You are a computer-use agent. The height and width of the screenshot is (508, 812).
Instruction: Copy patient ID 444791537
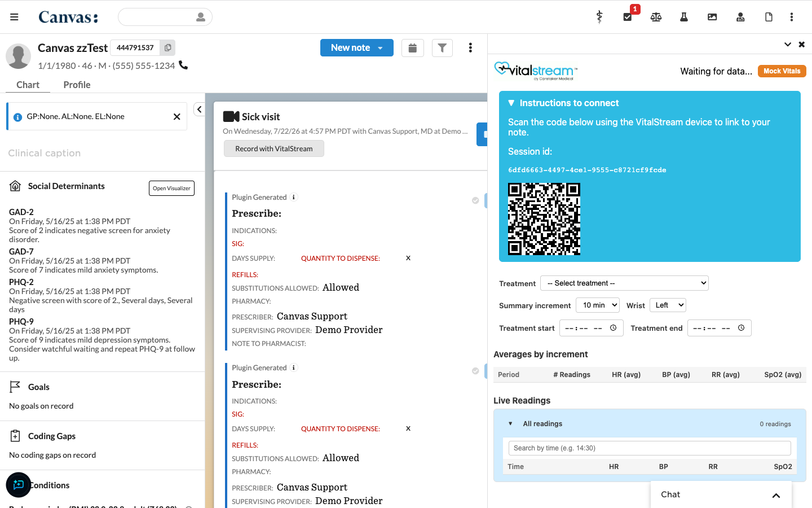[167, 48]
